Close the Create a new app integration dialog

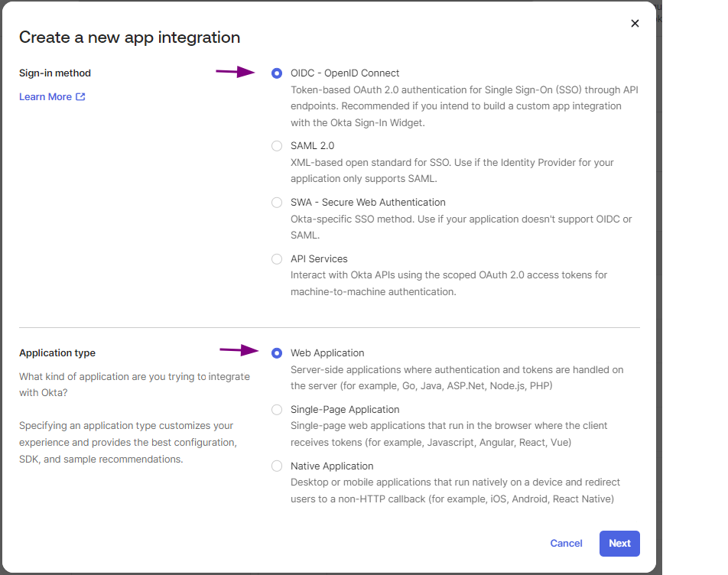click(x=635, y=23)
